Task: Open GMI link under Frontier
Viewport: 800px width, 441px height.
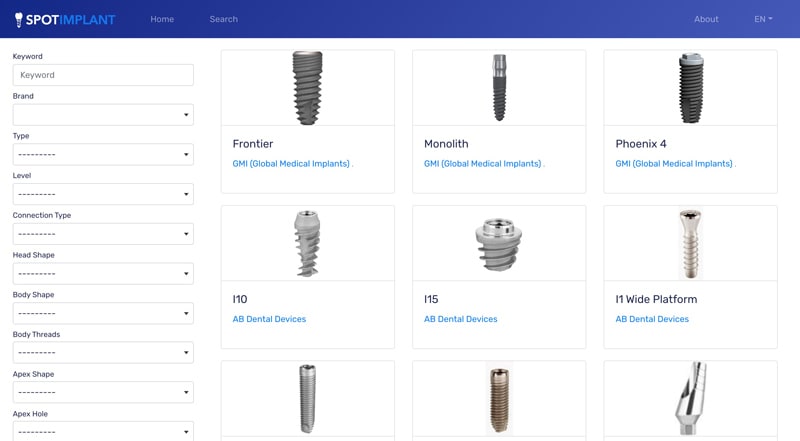Action: tap(291, 164)
